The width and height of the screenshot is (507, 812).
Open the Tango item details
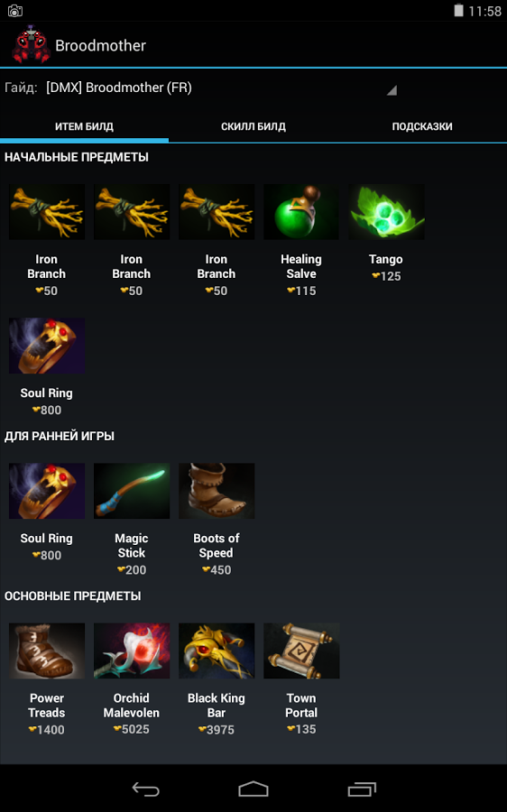pyautogui.click(x=386, y=212)
